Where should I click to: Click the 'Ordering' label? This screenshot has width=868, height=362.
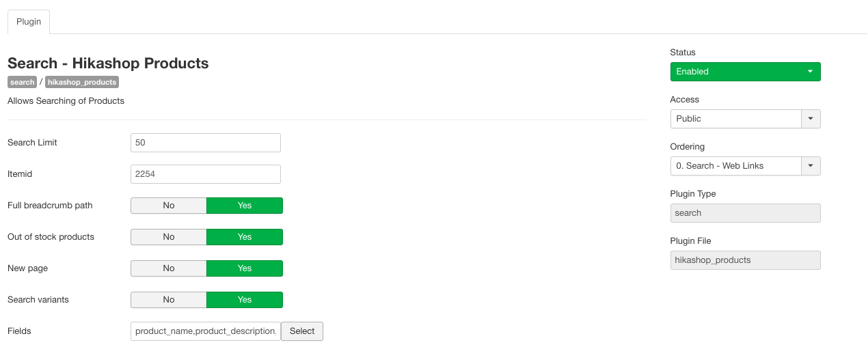pyautogui.click(x=688, y=147)
